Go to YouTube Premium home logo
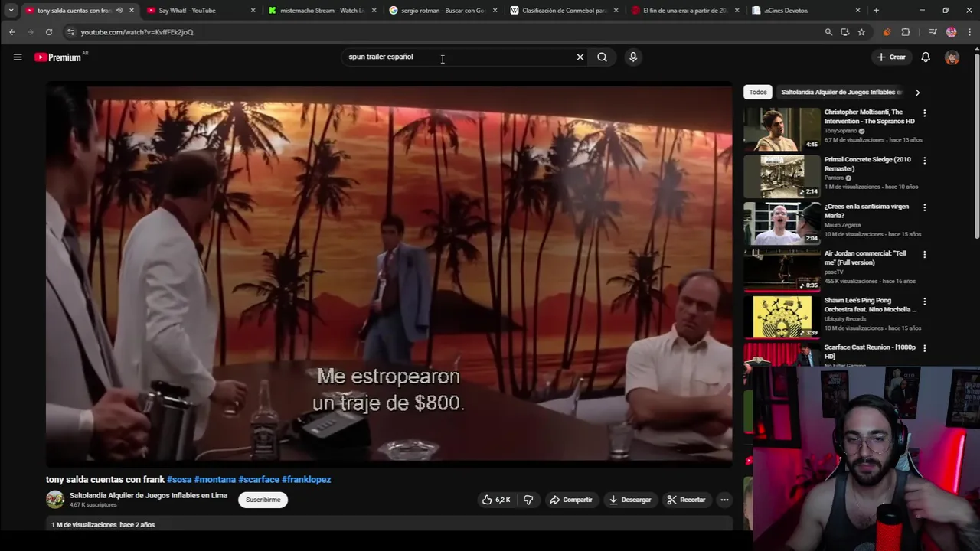 (59, 57)
